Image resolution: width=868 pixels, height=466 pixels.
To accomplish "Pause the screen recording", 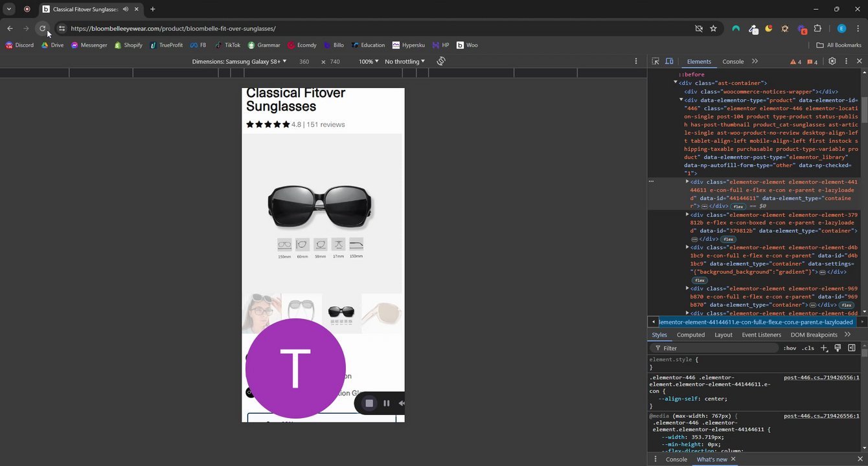I will [x=386, y=403].
